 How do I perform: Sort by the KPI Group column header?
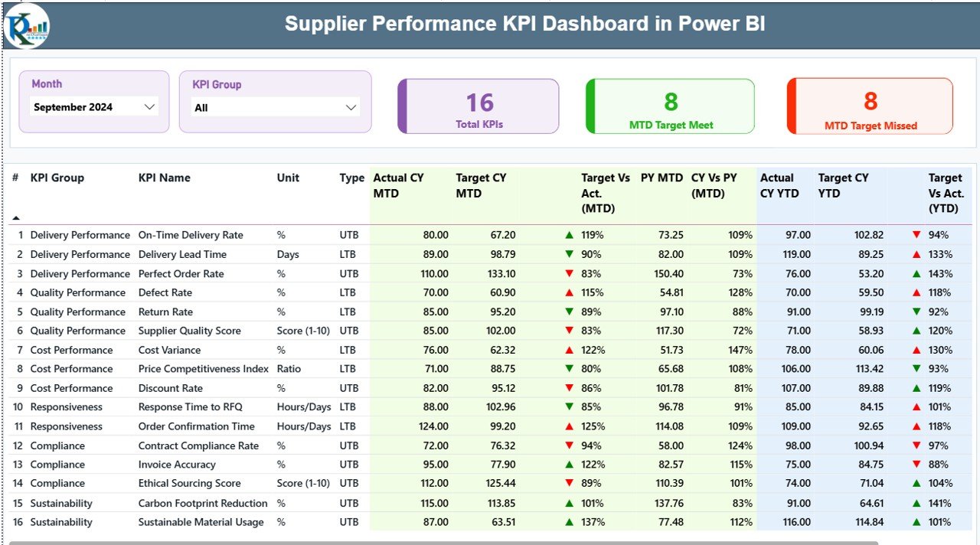click(57, 178)
